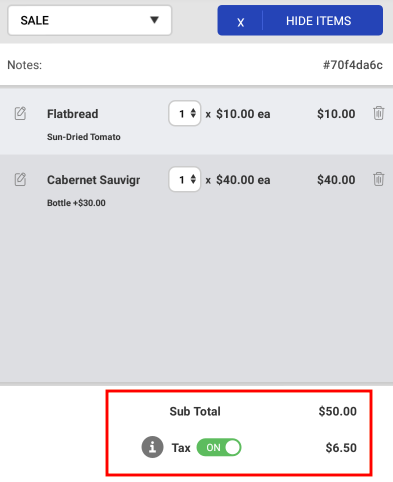The height and width of the screenshot is (482, 393).
Task: Click the Sun-Dried Tomato modifier text
Action: pyautogui.click(x=84, y=137)
